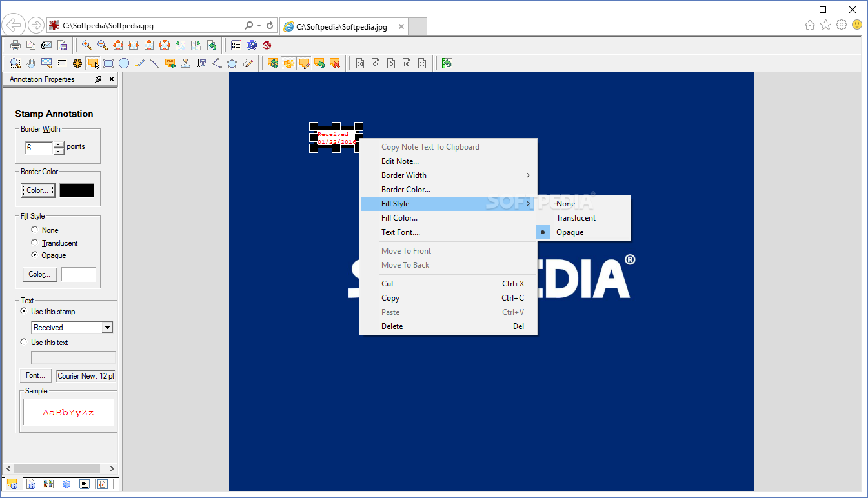Select the Hand pan tool
Screen dimensions: 868x498
31,63
